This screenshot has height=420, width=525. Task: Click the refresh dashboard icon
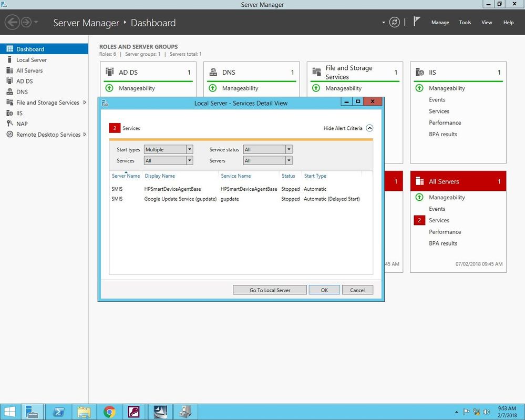[395, 23]
